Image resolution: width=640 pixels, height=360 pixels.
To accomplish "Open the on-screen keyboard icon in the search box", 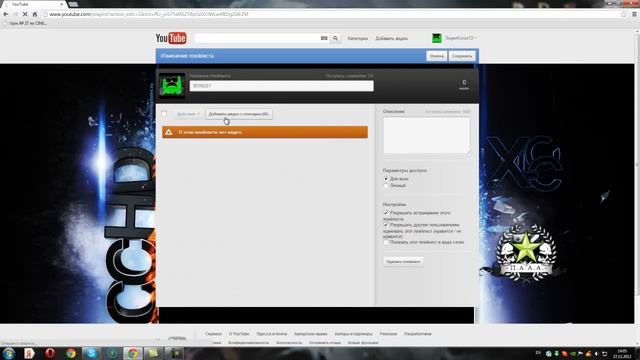I will [x=324, y=38].
